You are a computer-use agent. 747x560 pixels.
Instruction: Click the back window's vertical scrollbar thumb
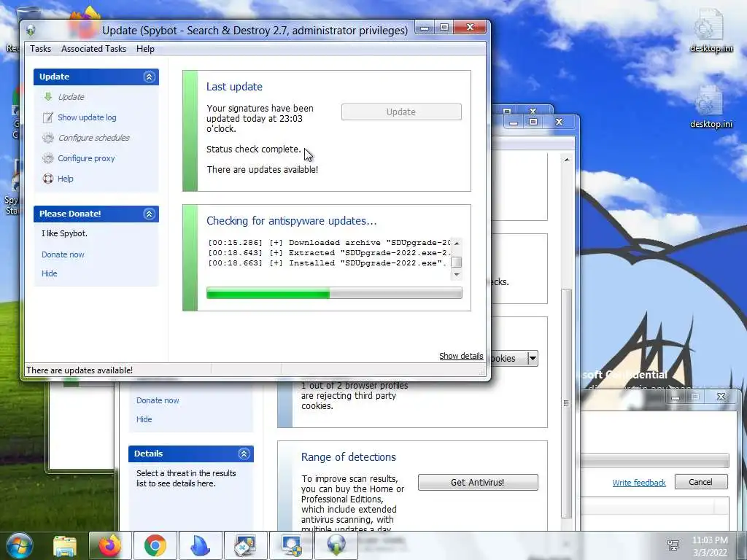click(566, 403)
